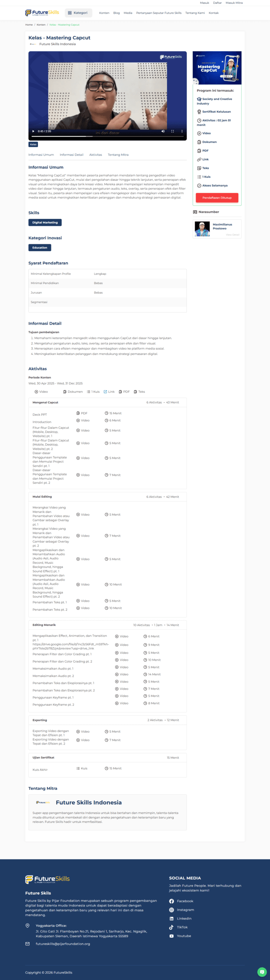
Task: Open Maximilianus Prastowo's photo
Action: point(202,229)
